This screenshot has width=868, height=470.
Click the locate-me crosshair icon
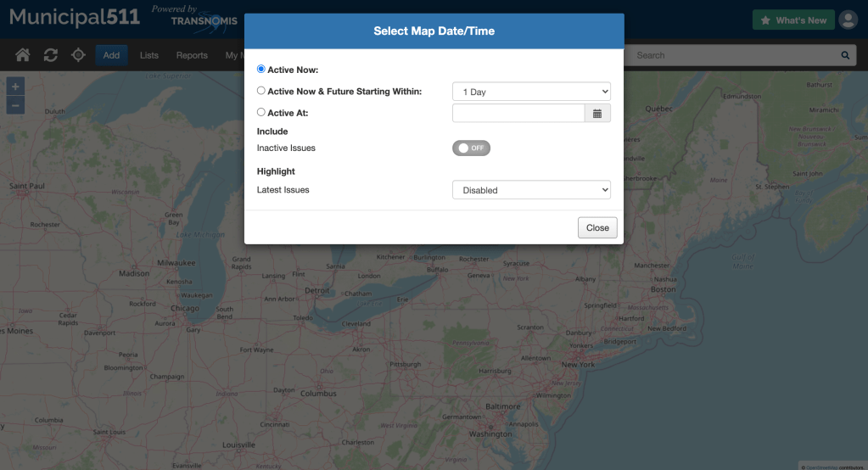tap(78, 55)
